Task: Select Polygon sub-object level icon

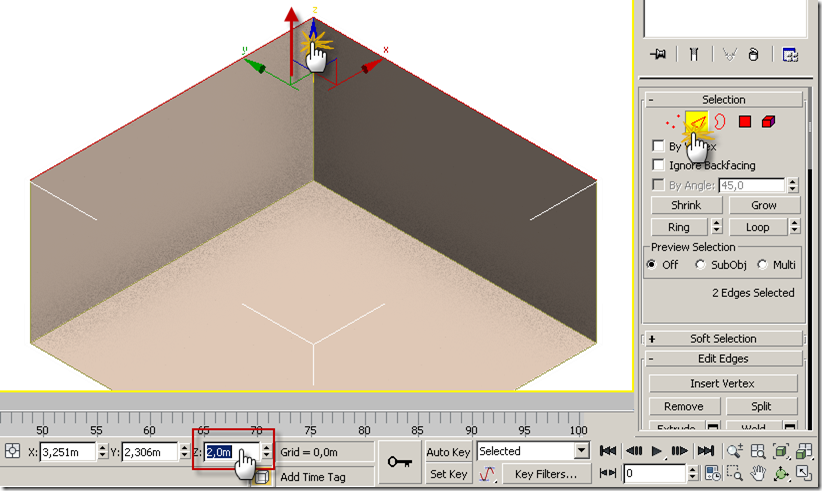Action: pyautogui.click(x=744, y=122)
